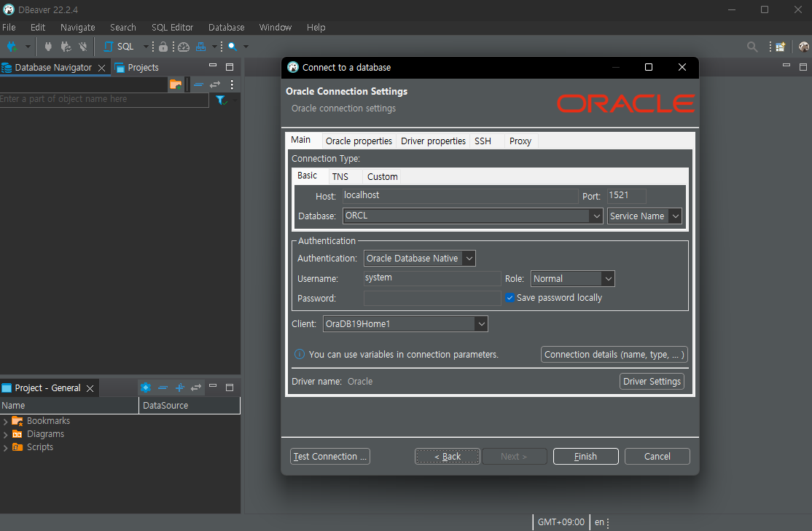
Task: Open the New Connection dropdown arrow
Action: click(x=28, y=47)
